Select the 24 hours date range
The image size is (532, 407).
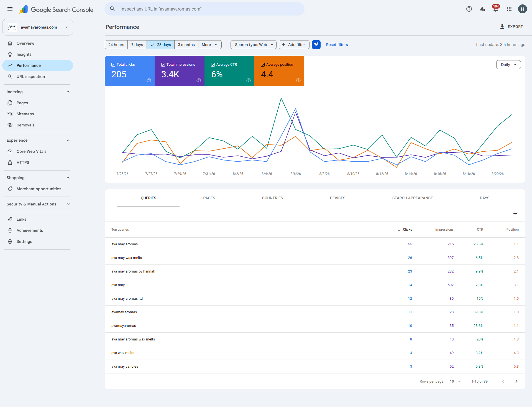tap(116, 45)
